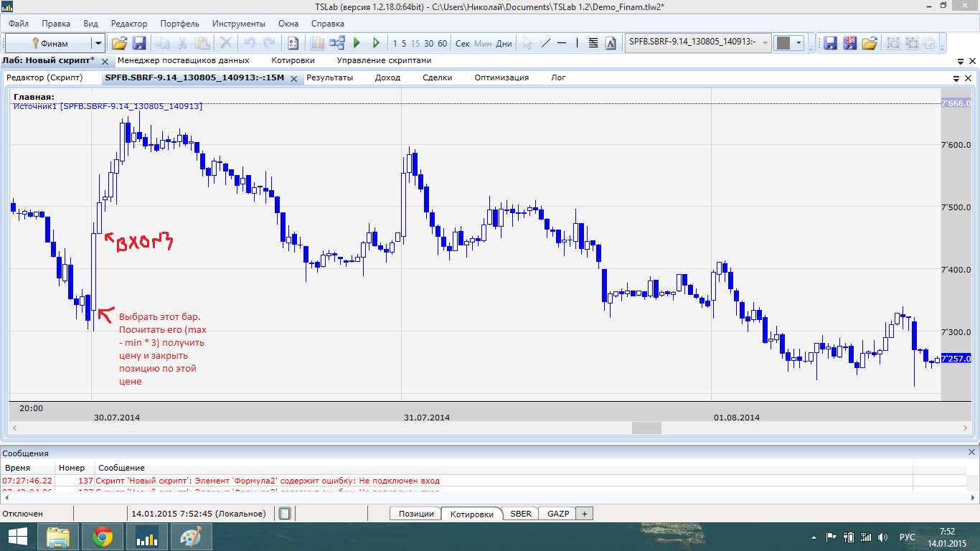Open the Инструменты menu
This screenshot has width=980, height=551.
(238, 24)
